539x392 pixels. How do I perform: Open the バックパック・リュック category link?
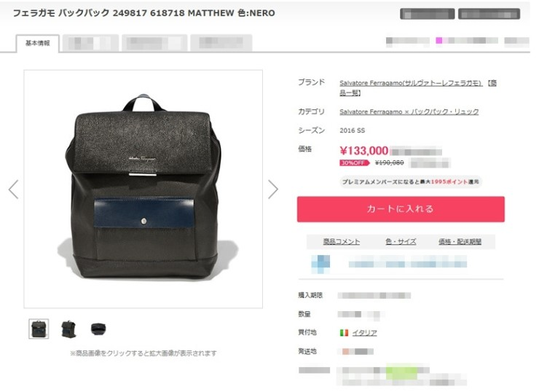(x=409, y=111)
